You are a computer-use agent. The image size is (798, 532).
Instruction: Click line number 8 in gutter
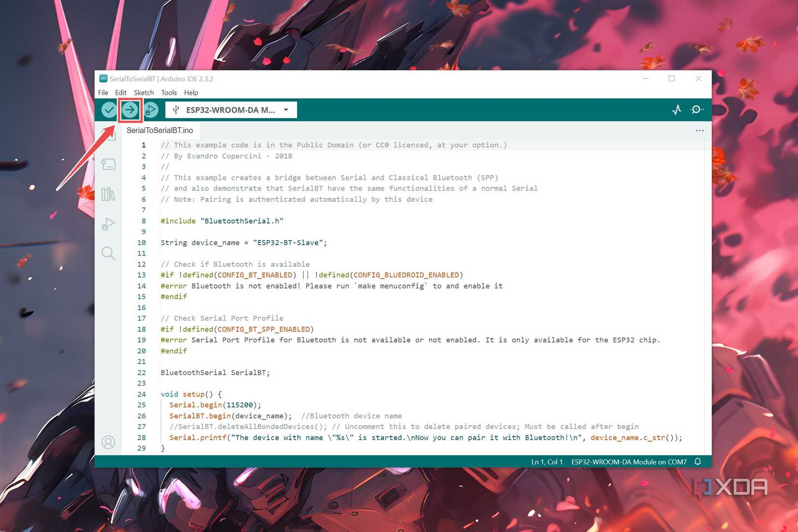coord(144,221)
